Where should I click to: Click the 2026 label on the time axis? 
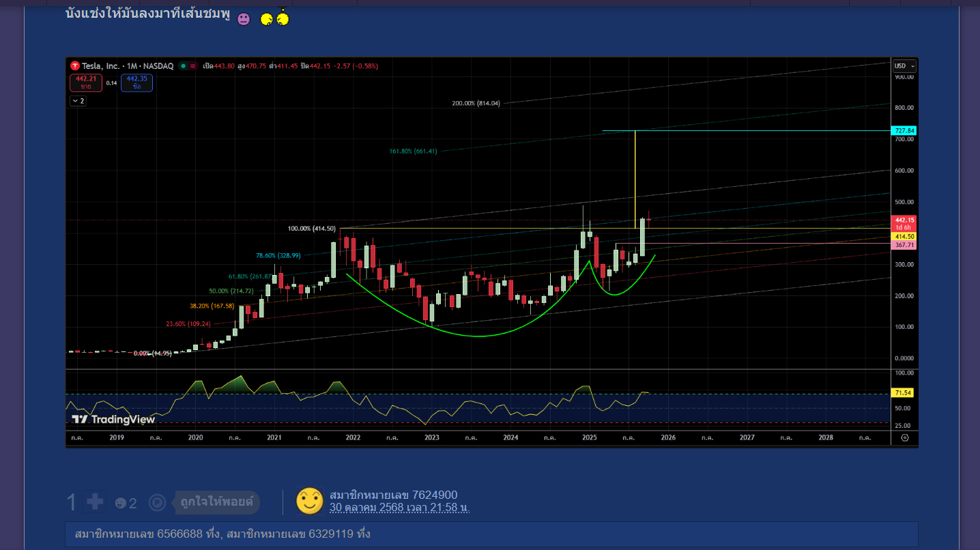668,437
